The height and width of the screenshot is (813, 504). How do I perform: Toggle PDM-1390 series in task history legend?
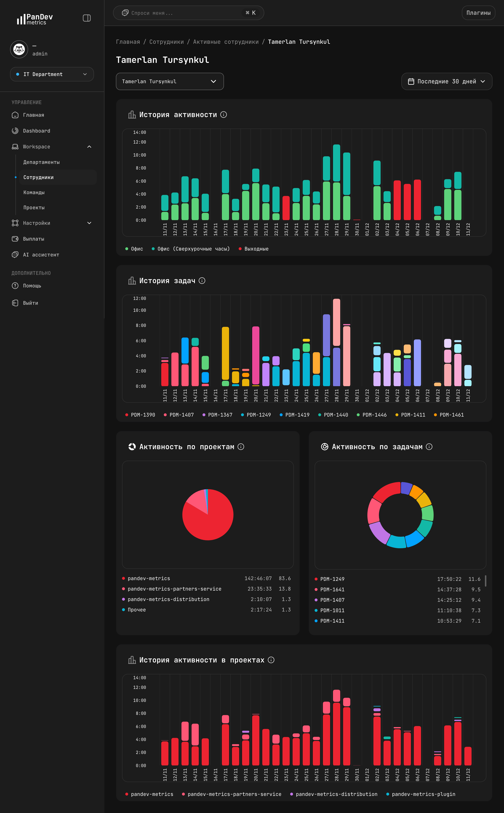pos(143,415)
